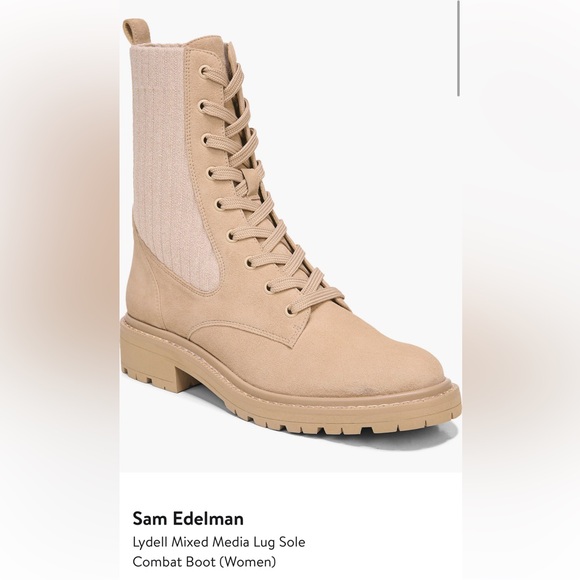This screenshot has height=580, width=580.
Task: Click the Sam Edelman brand name
Action: 188,518
